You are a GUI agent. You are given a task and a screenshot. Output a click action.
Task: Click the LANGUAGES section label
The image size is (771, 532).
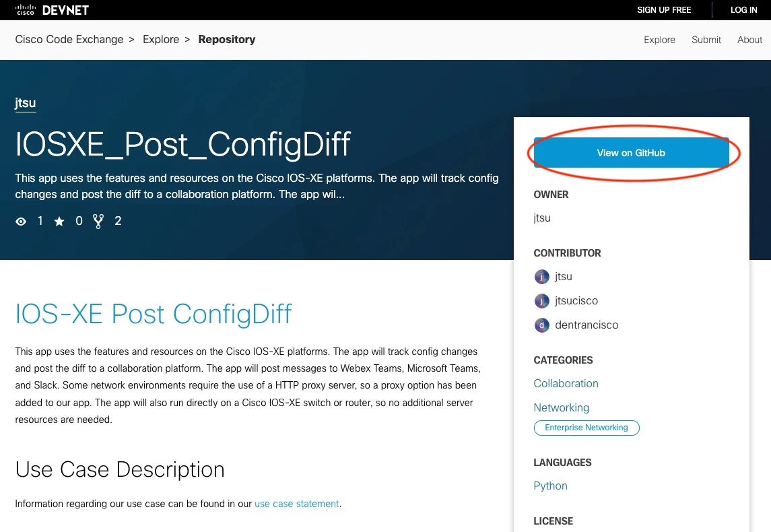562,463
